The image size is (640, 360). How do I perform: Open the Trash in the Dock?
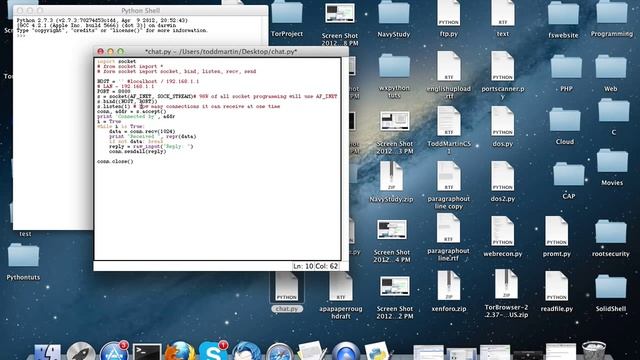(x=593, y=352)
